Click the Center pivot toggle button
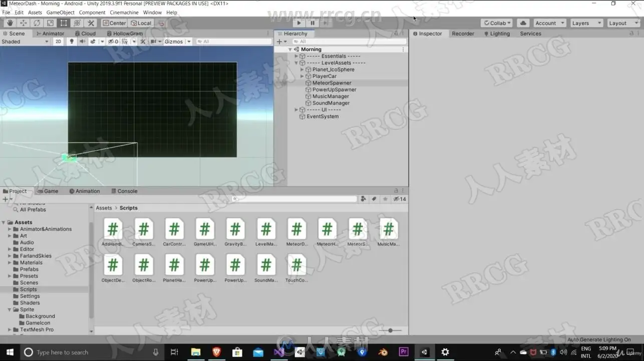The width and height of the screenshot is (644, 361). (114, 23)
